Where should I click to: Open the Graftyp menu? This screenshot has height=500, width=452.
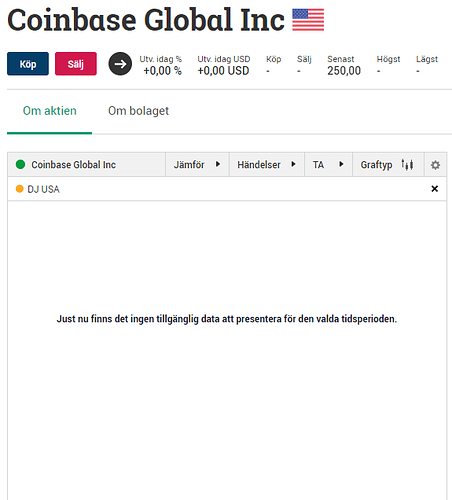coord(376,165)
